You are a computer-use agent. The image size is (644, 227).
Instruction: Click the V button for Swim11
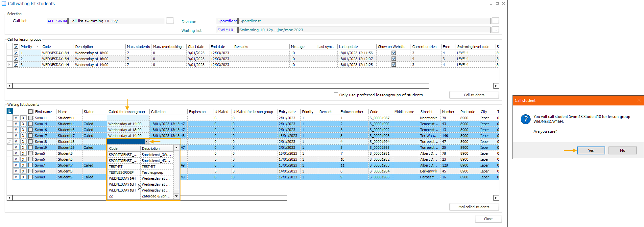pos(16,118)
